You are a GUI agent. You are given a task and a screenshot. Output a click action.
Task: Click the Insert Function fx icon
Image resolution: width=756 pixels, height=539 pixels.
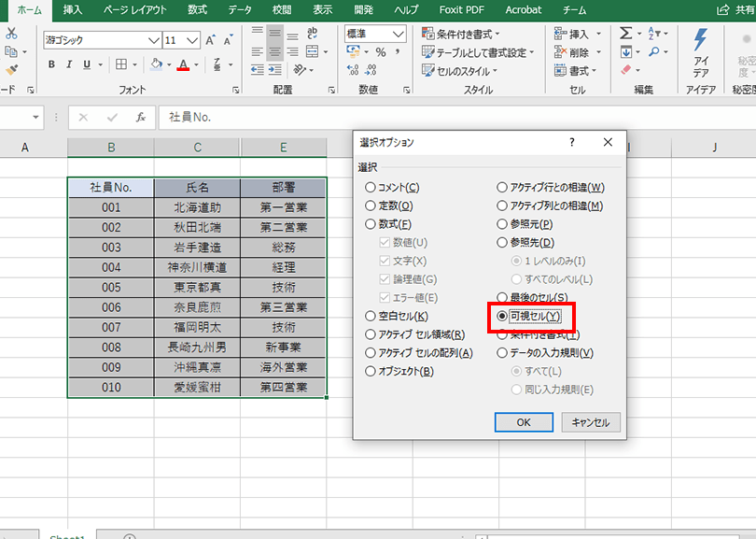point(140,118)
